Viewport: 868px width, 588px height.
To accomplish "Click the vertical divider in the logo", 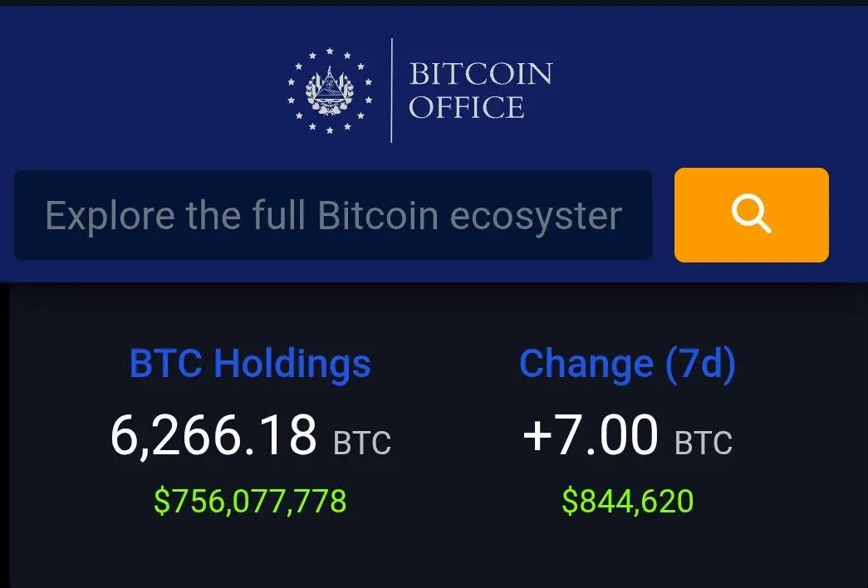I will (391, 91).
